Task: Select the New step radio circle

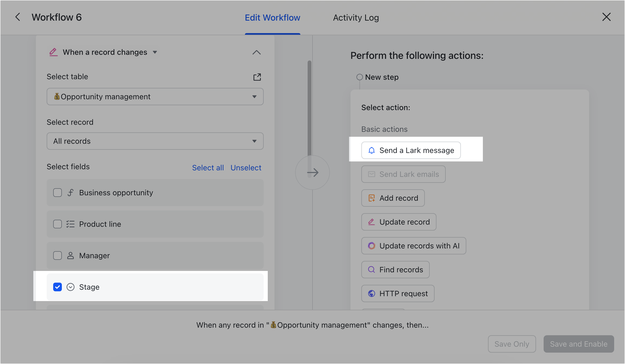Action: click(360, 77)
